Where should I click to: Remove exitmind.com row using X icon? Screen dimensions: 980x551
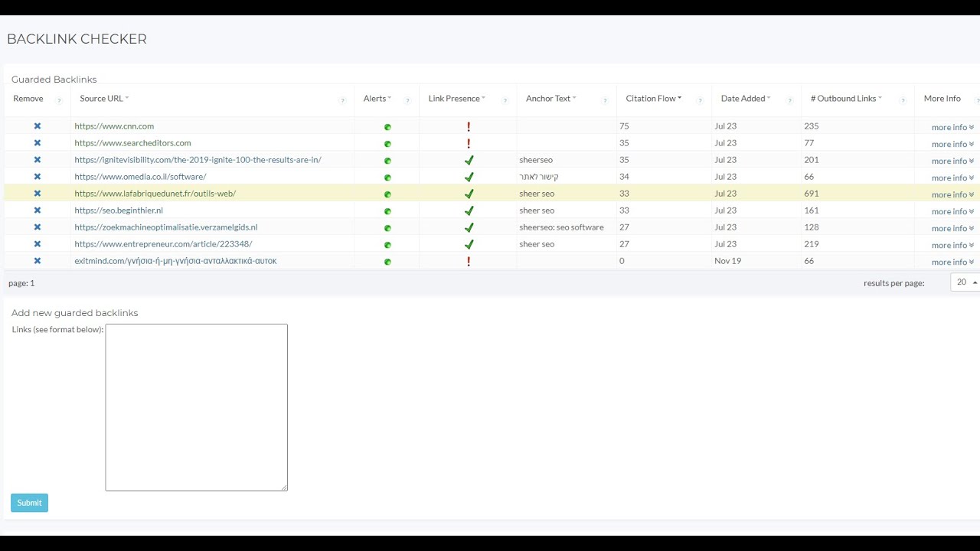37,261
